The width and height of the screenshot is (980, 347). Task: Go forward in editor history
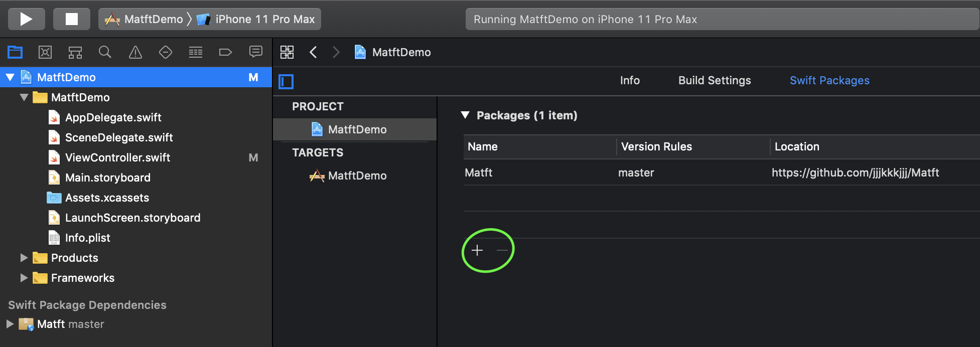tap(336, 52)
